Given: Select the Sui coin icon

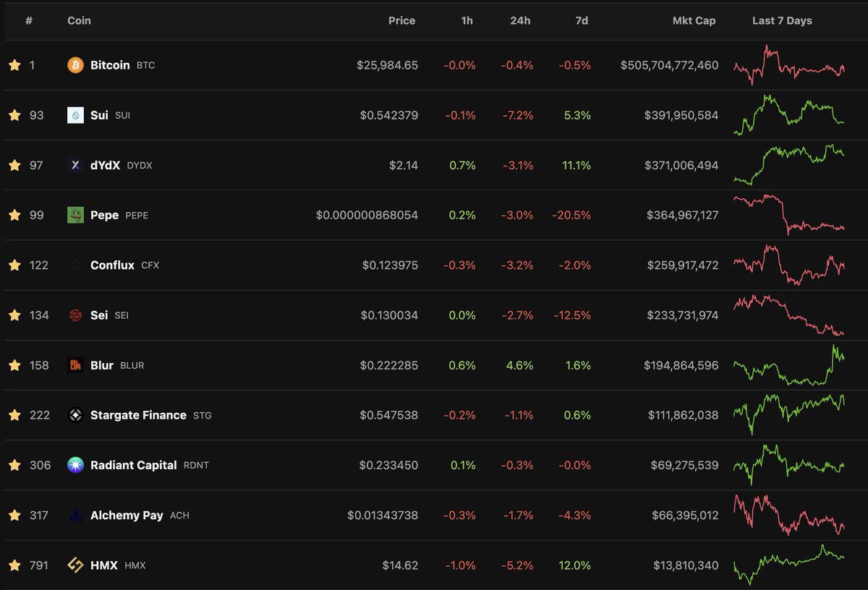Looking at the screenshot, I should tap(75, 114).
